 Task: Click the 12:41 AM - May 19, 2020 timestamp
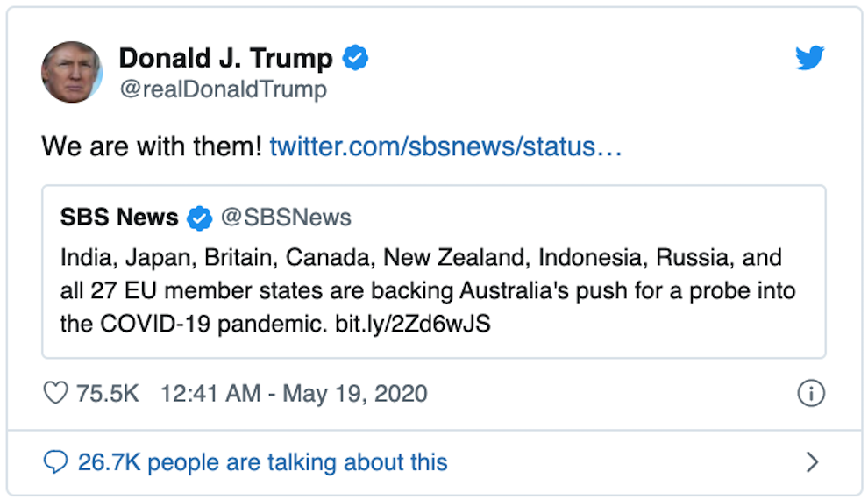[x=294, y=393]
